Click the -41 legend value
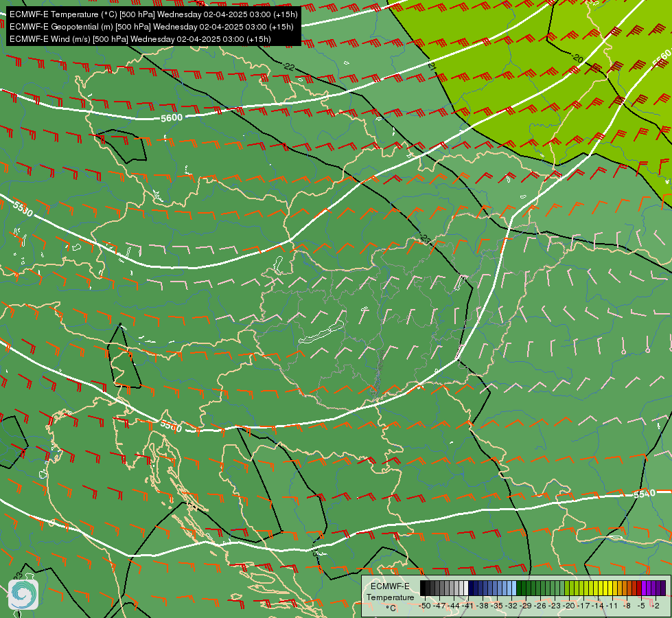 [468, 606]
